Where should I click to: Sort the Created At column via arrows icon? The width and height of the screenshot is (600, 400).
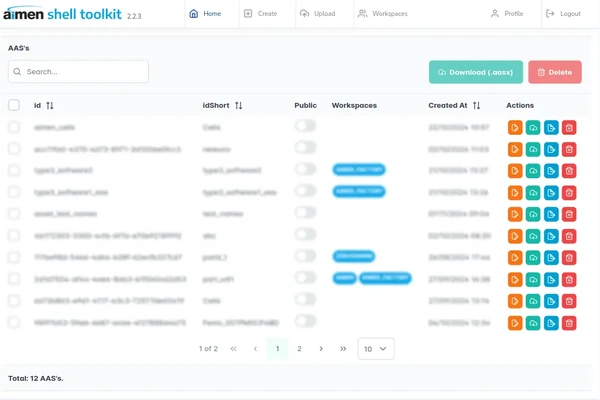(477, 105)
